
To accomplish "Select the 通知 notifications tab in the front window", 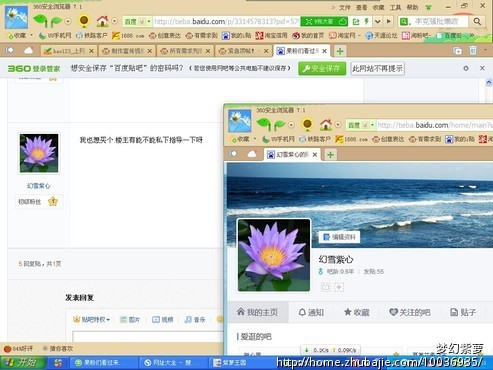I will (311, 312).
